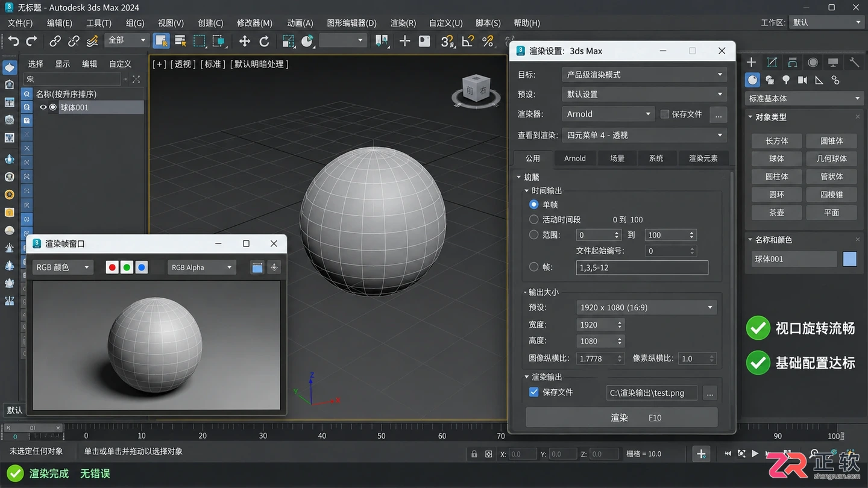The height and width of the screenshot is (488, 868).
Task: Click the Undo arrow in main toolbar
Action: [13, 40]
